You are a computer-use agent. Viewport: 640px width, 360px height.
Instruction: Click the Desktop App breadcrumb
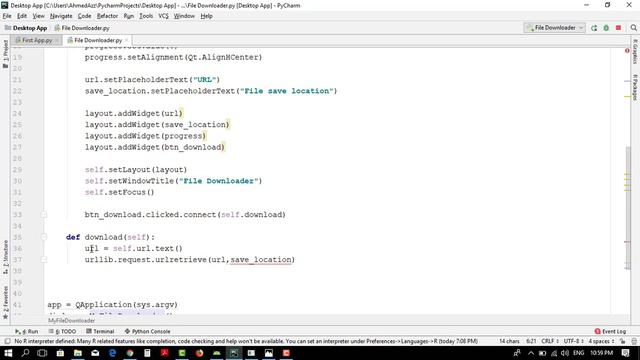[x=26, y=28]
